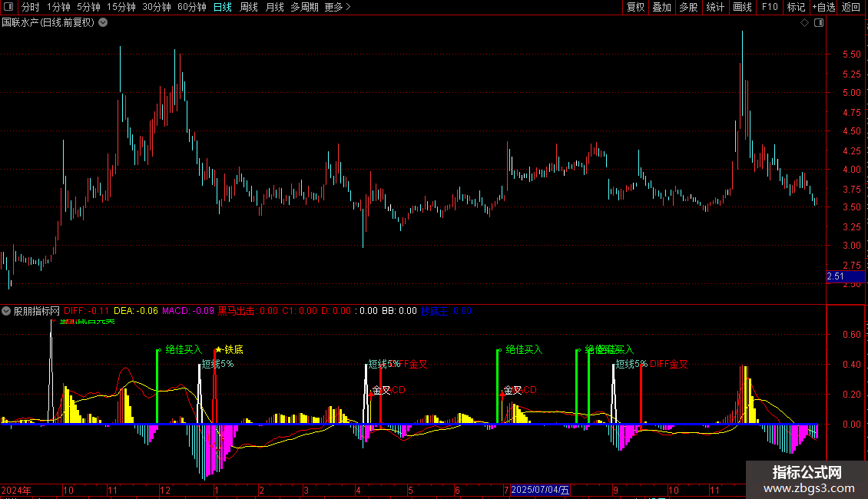Click the 复权 adjustment button
This screenshot has width=868, height=499.
635,7
